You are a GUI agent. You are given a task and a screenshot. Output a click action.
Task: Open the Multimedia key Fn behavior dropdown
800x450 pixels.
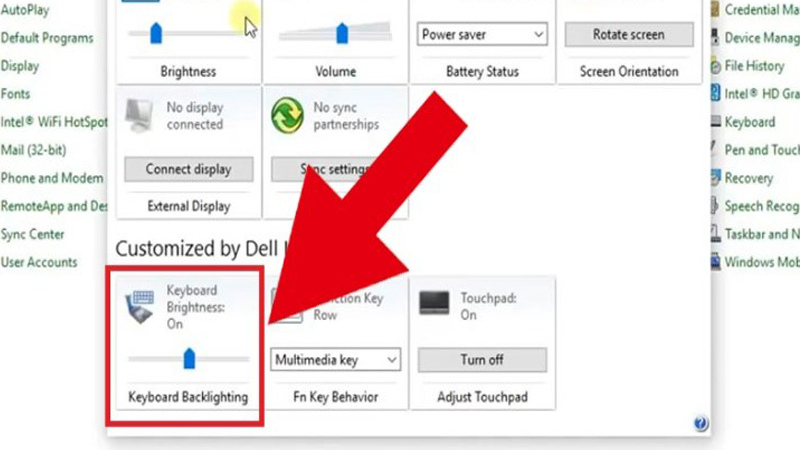point(336,360)
